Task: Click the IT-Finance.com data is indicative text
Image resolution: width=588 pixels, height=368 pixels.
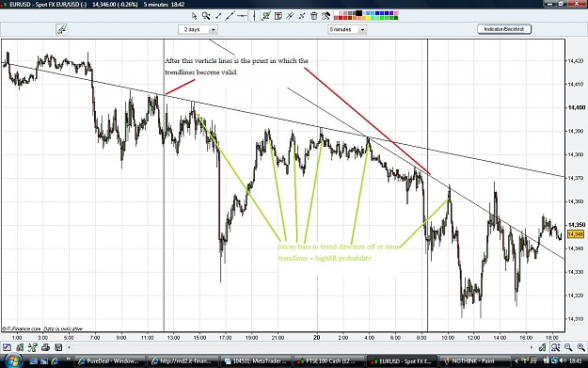Action: [42, 328]
